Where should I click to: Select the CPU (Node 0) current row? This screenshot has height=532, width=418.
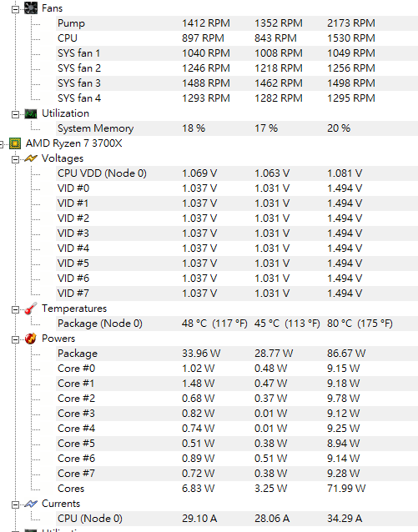tap(237, 519)
